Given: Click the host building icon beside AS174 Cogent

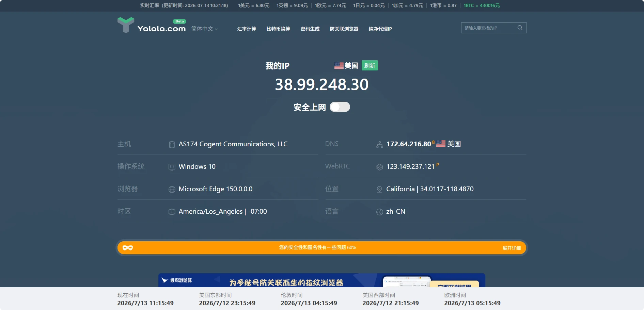Looking at the screenshot, I should coord(172,145).
